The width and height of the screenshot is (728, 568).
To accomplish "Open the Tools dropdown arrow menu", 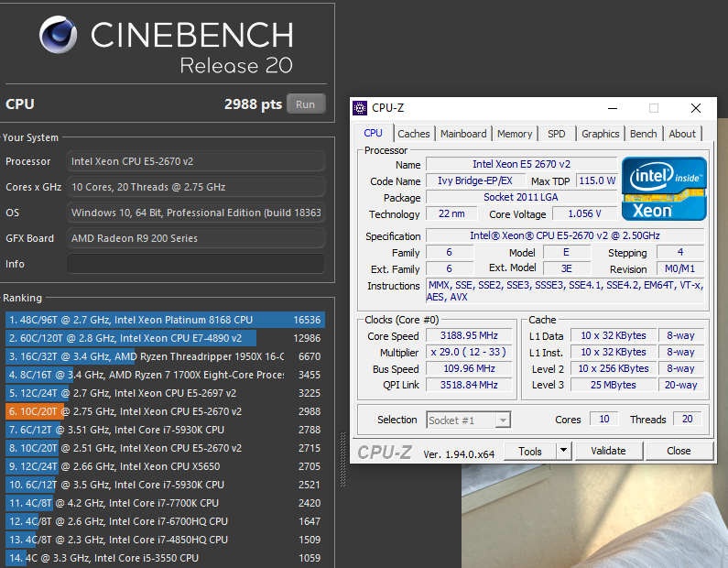I will tap(562, 451).
